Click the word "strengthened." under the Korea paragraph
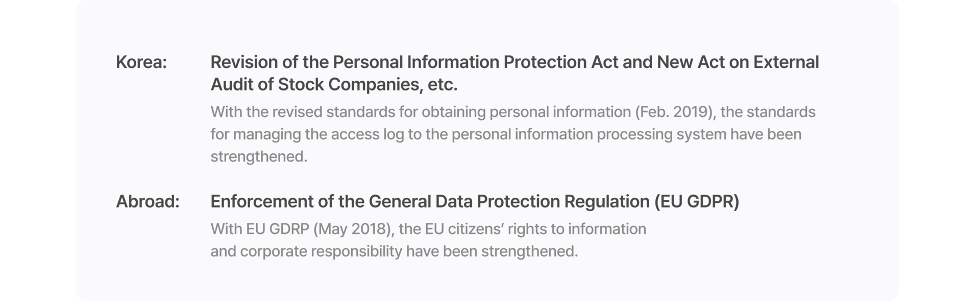This screenshot has width=980, height=301. pos(259,156)
